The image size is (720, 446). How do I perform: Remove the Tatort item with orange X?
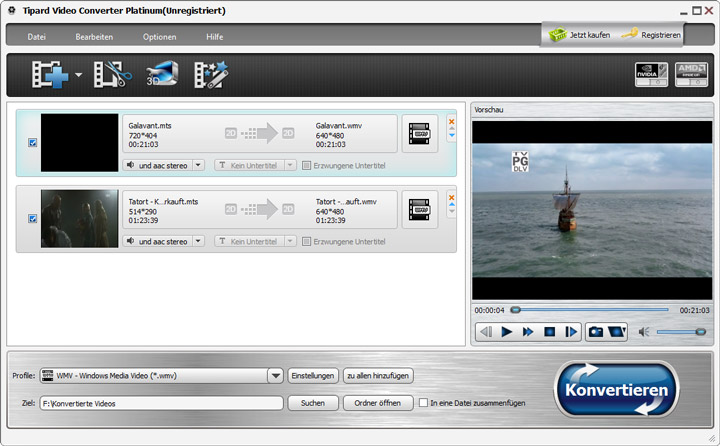pos(451,198)
